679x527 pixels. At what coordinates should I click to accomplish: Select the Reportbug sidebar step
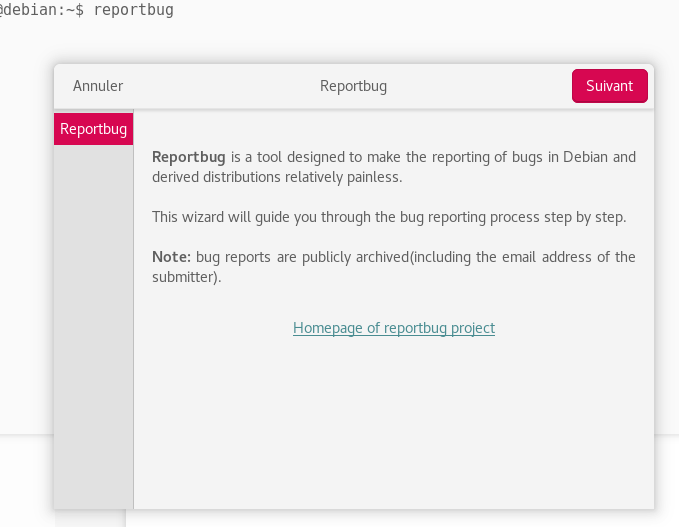point(94,129)
